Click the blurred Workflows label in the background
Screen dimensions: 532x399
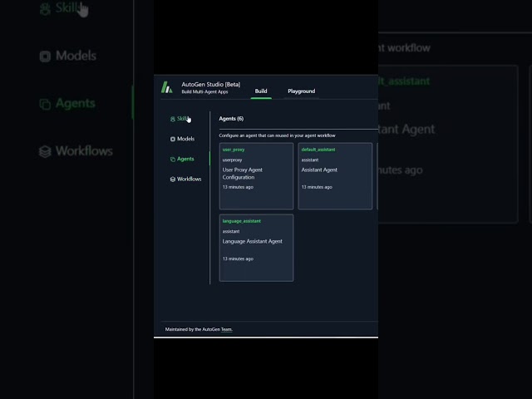[x=84, y=151]
